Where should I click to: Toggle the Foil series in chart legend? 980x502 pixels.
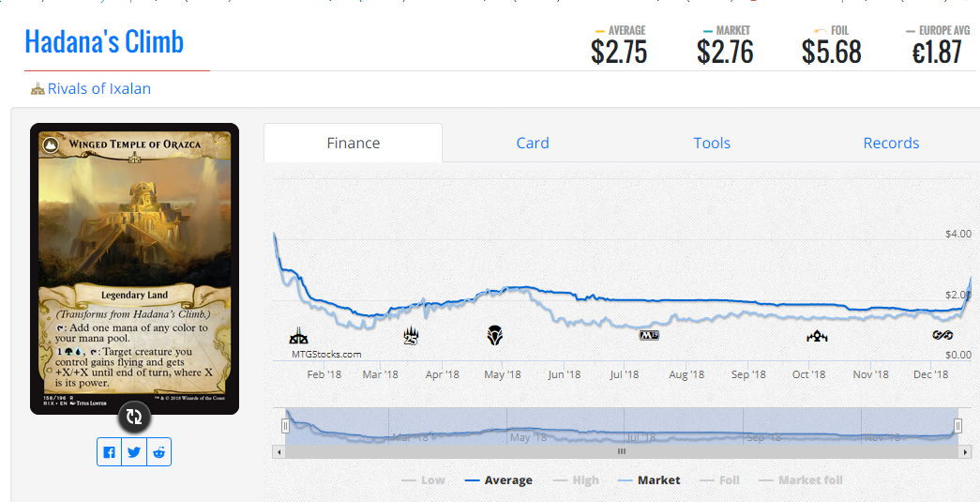(x=718, y=480)
